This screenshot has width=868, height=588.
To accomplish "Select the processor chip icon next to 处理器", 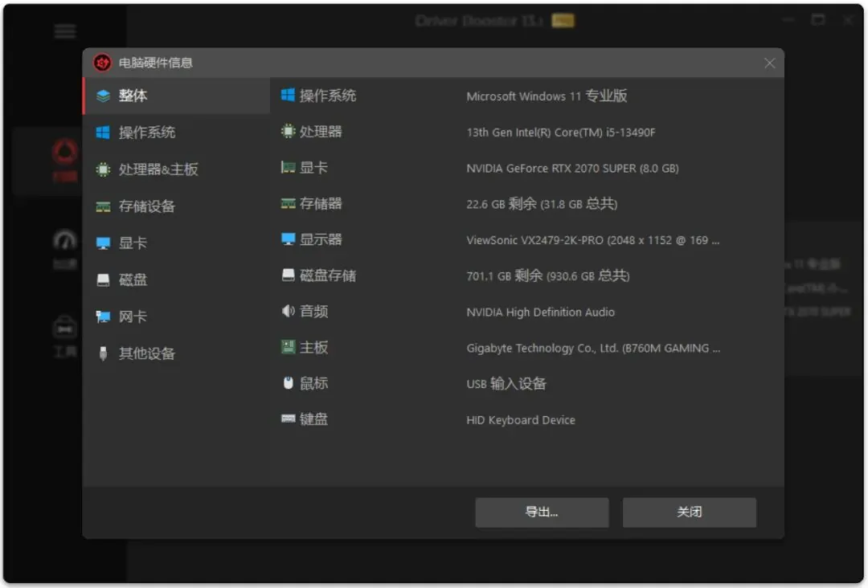I will tap(287, 132).
